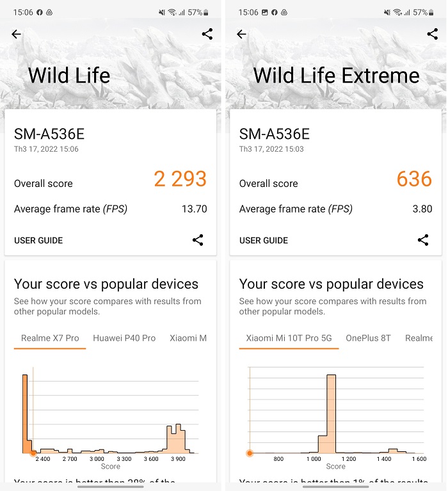This screenshot has height=491, width=448.
Task: Tap back arrow on Wild Life Extreme screen
Action: click(241, 35)
